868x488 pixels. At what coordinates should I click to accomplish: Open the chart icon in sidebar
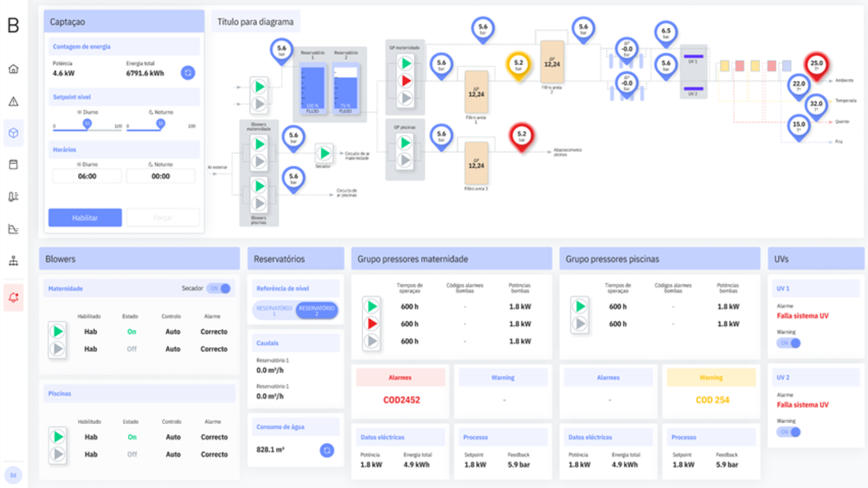[14, 229]
